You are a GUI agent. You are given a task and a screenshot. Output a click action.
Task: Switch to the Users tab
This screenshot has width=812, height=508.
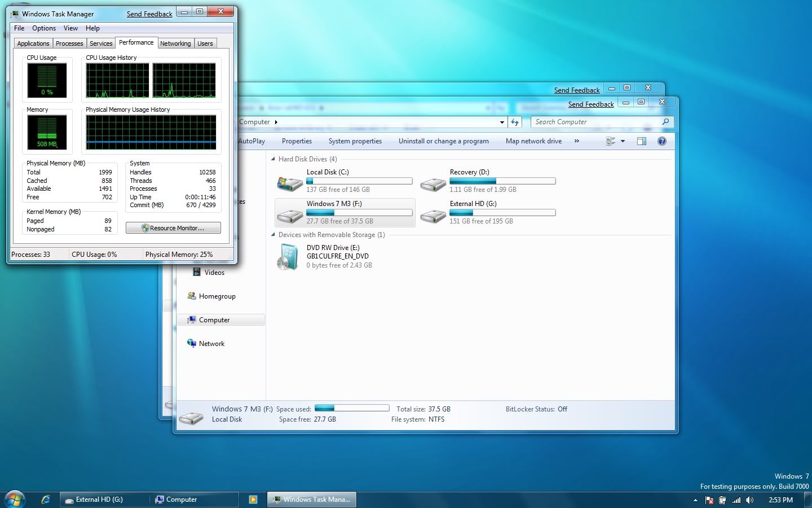tap(205, 43)
